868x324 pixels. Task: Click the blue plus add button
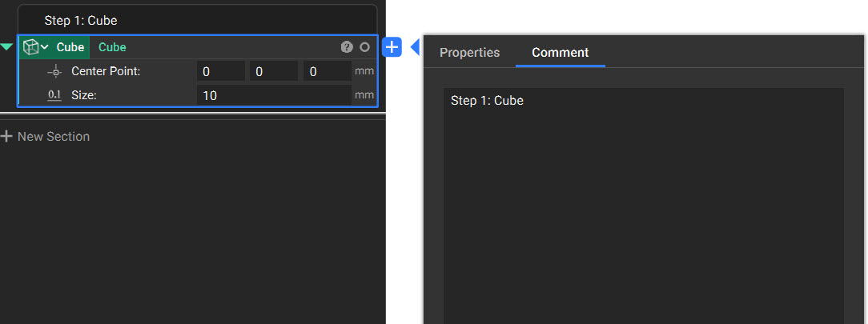(x=392, y=47)
